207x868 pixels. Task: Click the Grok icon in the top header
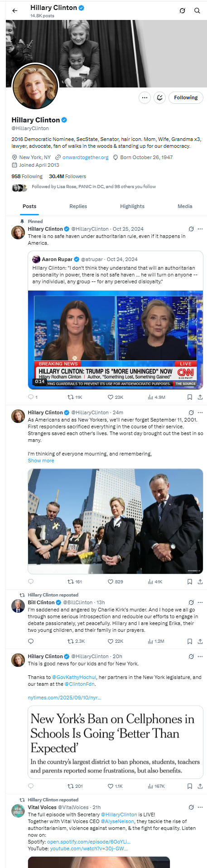coord(182,10)
